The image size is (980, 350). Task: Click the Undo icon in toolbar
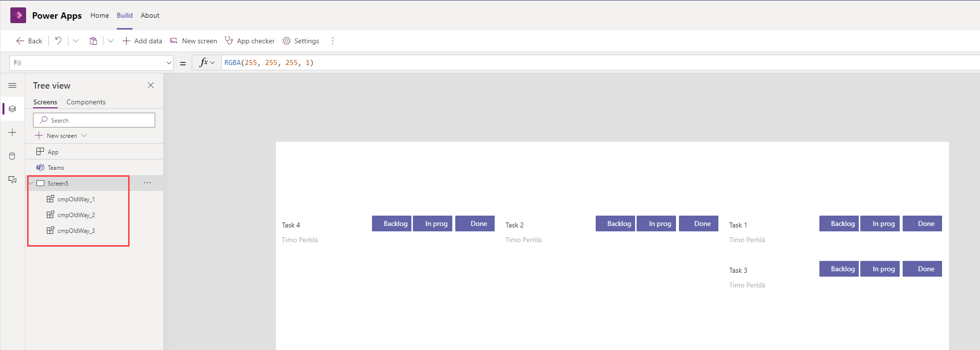[58, 41]
